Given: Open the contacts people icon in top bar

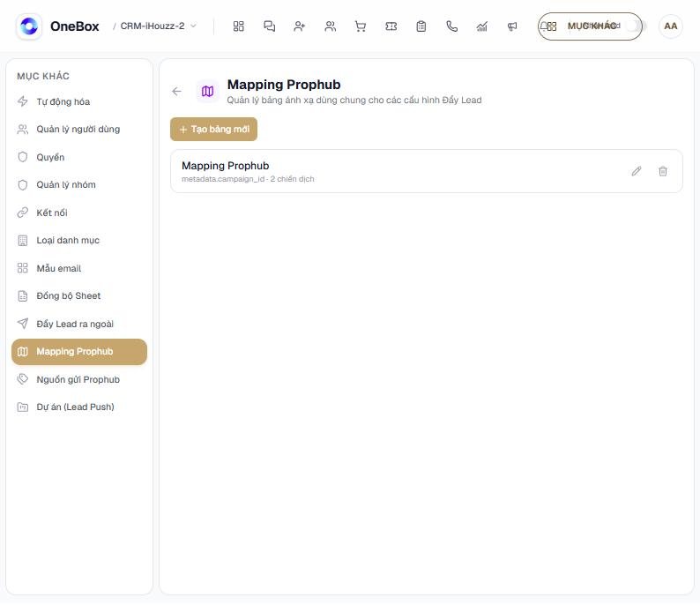Looking at the screenshot, I should point(330,26).
